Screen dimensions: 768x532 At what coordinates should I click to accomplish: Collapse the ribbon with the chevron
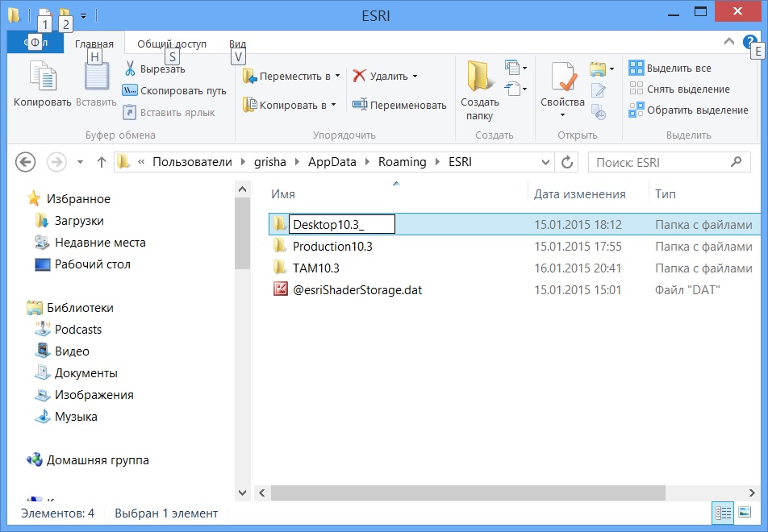click(728, 42)
